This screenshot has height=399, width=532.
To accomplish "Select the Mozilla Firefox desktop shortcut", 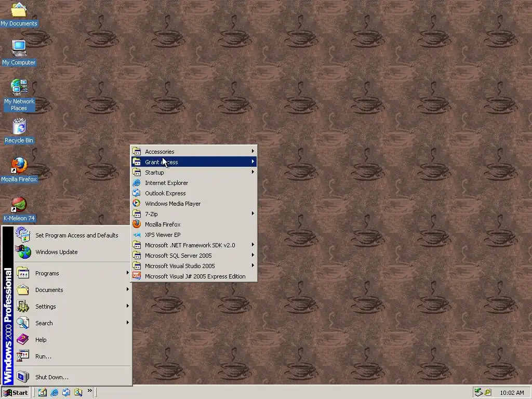I will click(19, 170).
